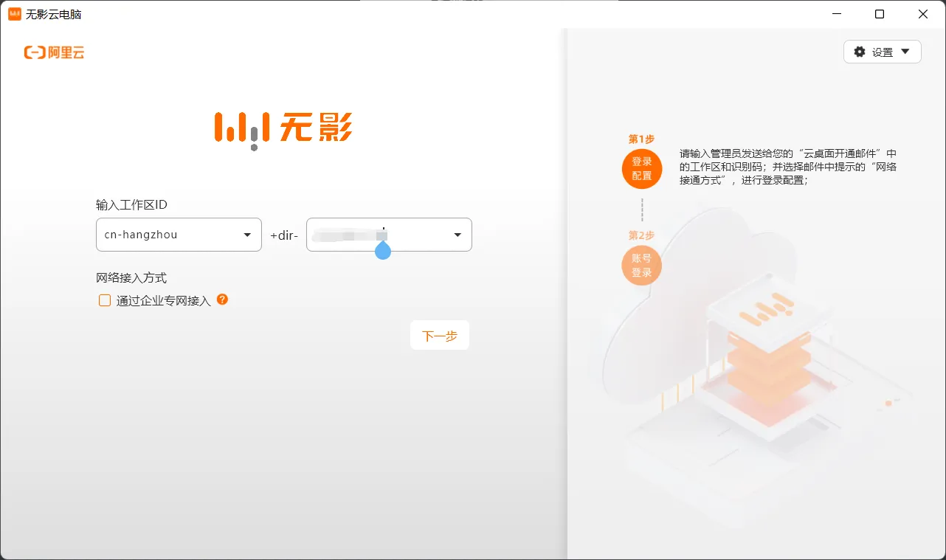The height and width of the screenshot is (560, 946).
Task: Click the 第2步 label
Action: pos(641,235)
